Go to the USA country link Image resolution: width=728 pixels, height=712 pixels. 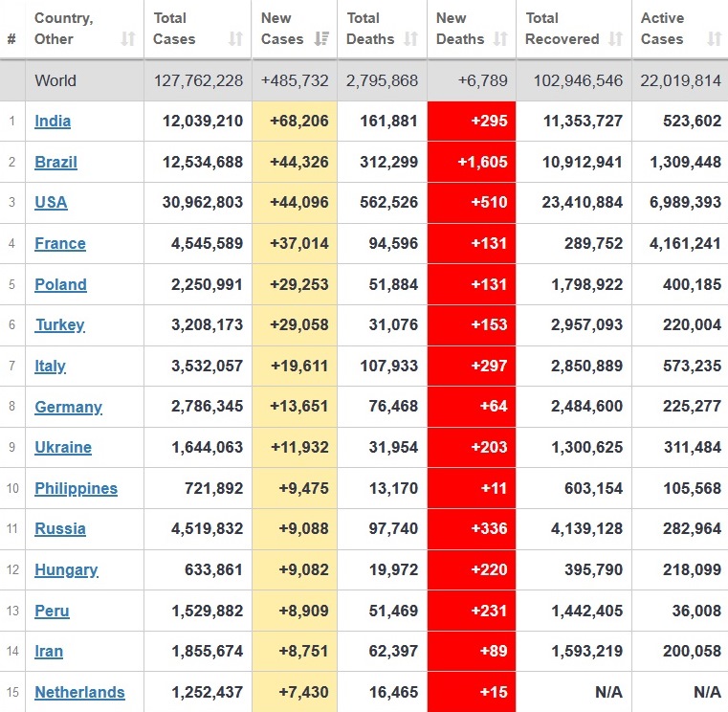coord(51,203)
